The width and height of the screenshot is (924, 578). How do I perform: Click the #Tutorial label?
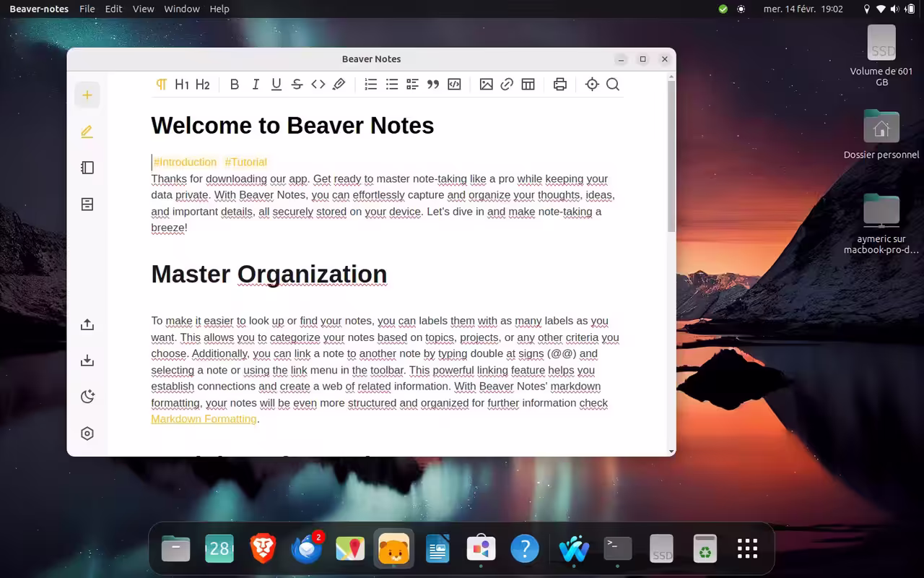[x=245, y=162]
